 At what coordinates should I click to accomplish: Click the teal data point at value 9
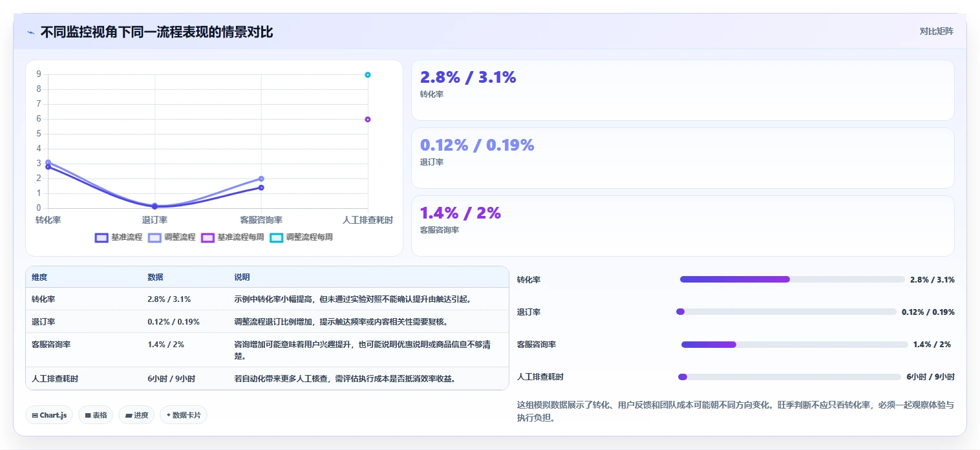[368, 75]
